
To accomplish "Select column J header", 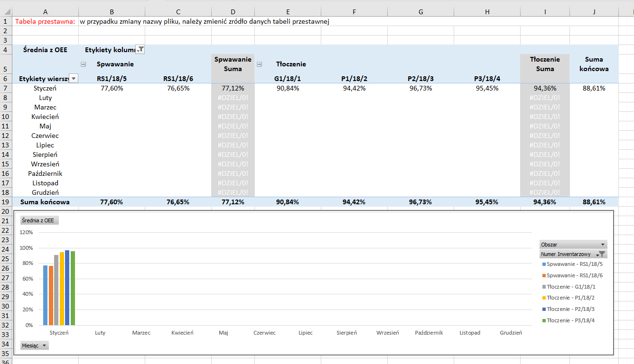I will (x=594, y=12).
